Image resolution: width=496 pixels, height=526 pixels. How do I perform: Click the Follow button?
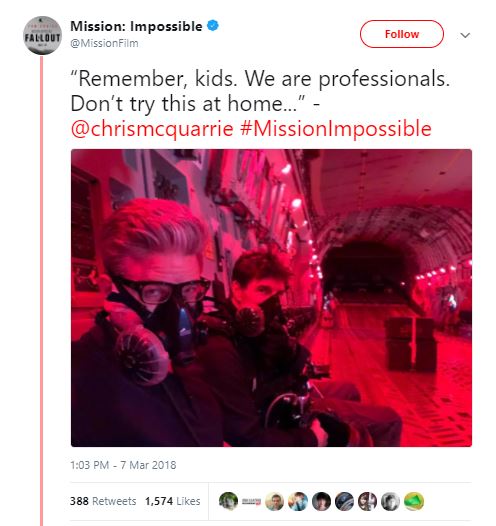402,34
